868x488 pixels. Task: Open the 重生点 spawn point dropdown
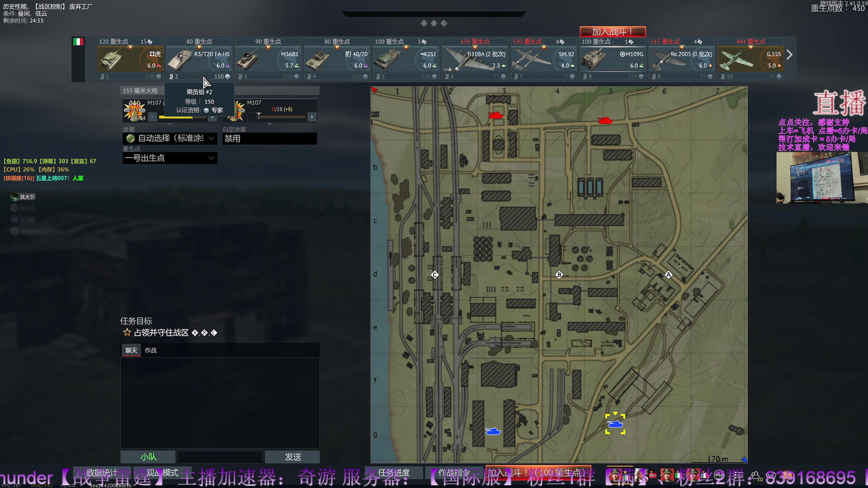170,158
